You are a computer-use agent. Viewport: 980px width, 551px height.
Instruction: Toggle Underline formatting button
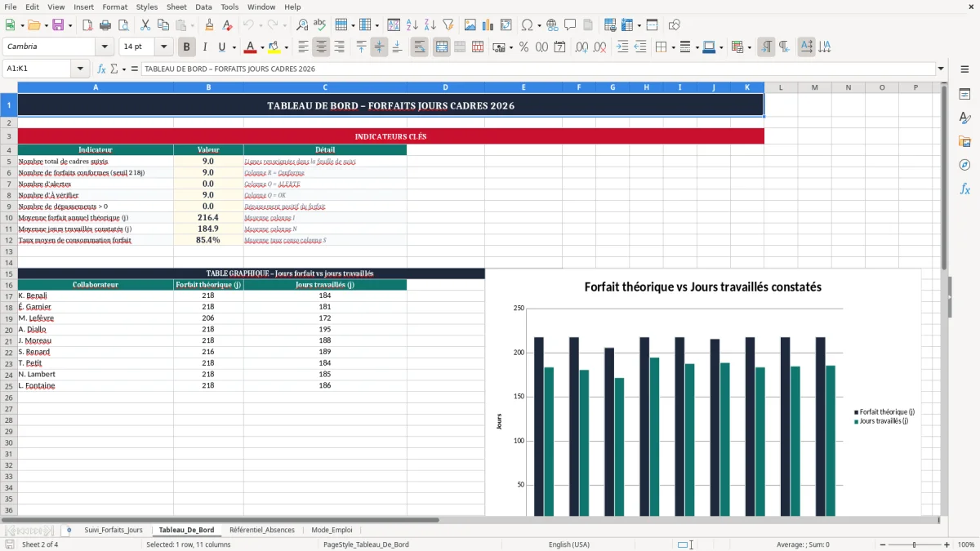pyautogui.click(x=222, y=47)
